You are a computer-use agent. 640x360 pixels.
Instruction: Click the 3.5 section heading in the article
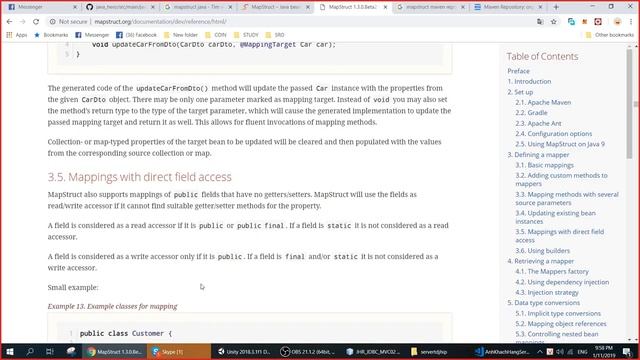pos(140,177)
